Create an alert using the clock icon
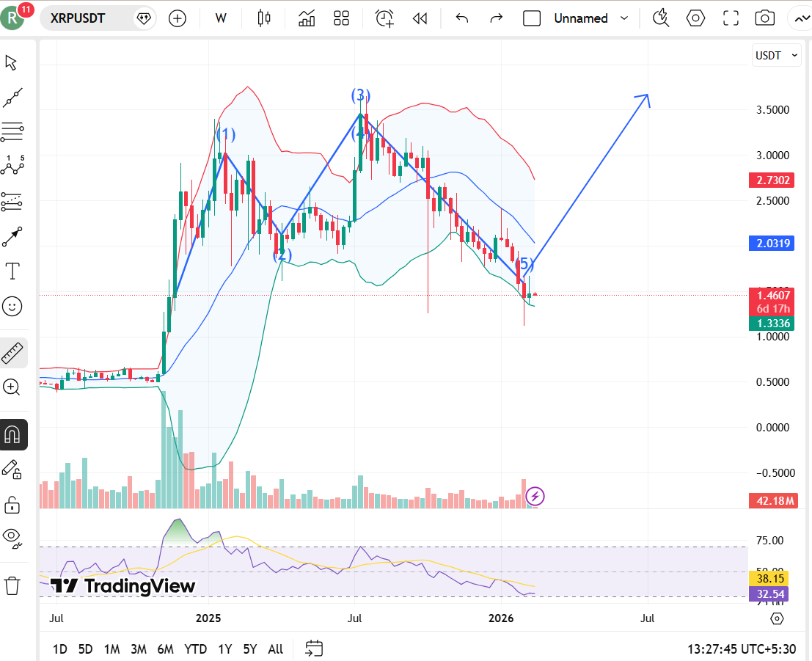This screenshot has width=812, height=661. click(x=384, y=18)
